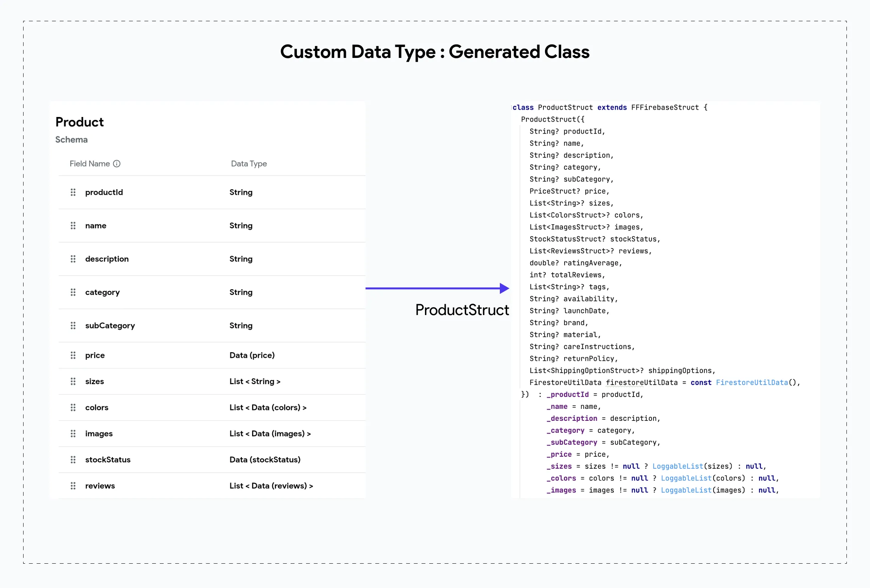Click drag handle beside subCategory field
The image size is (870, 588).
point(73,325)
